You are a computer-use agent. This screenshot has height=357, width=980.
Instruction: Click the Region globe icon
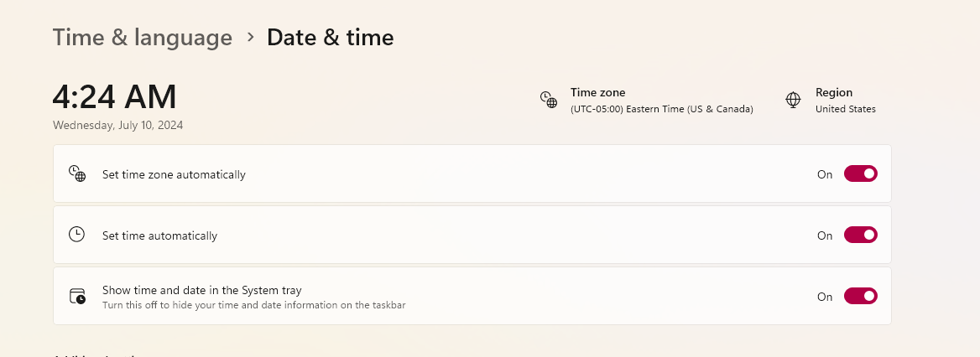point(793,100)
